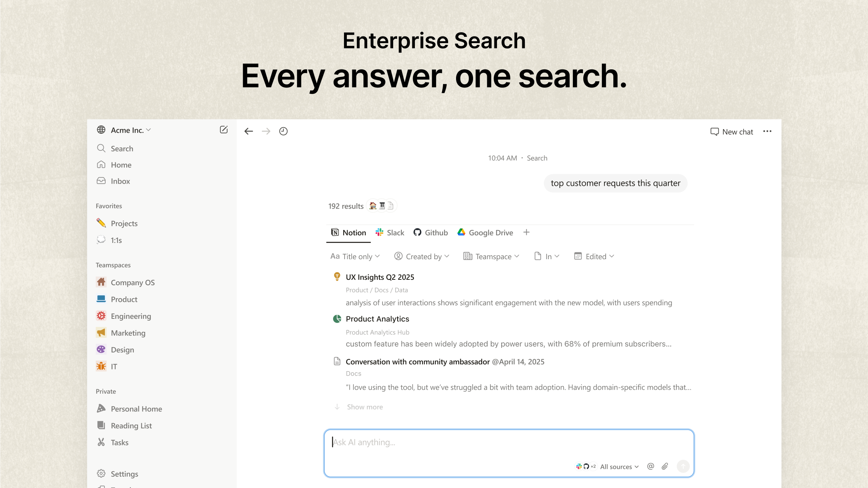Toggle the Title only filter
868x488 pixels.
pos(354,256)
